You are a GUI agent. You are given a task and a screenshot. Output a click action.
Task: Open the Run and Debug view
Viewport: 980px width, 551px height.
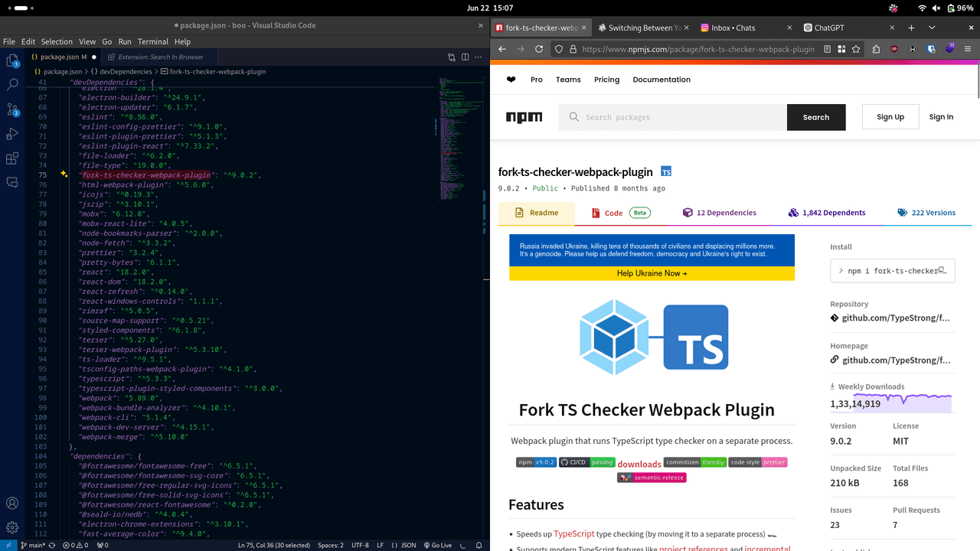point(12,134)
